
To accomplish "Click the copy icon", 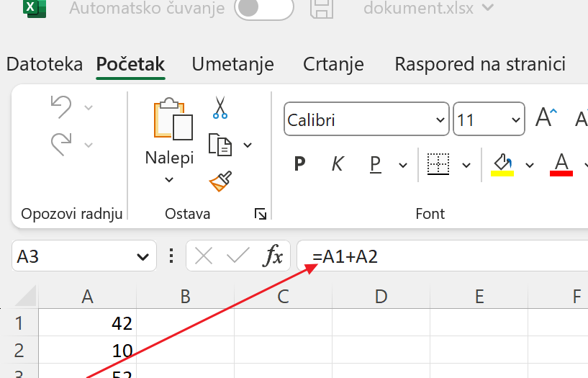I will [x=220, y=145].
